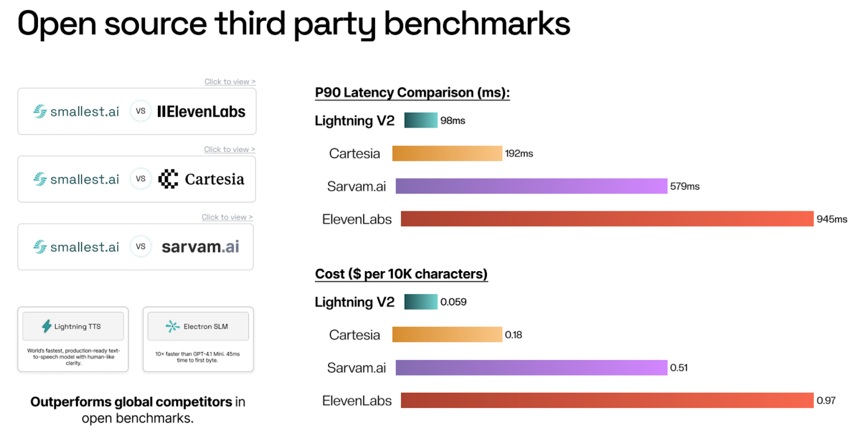Image resolution: width=868 pixels, height=443 pixels.
Task: Click the sarvam.ai logo
Action: coord(200,247)
